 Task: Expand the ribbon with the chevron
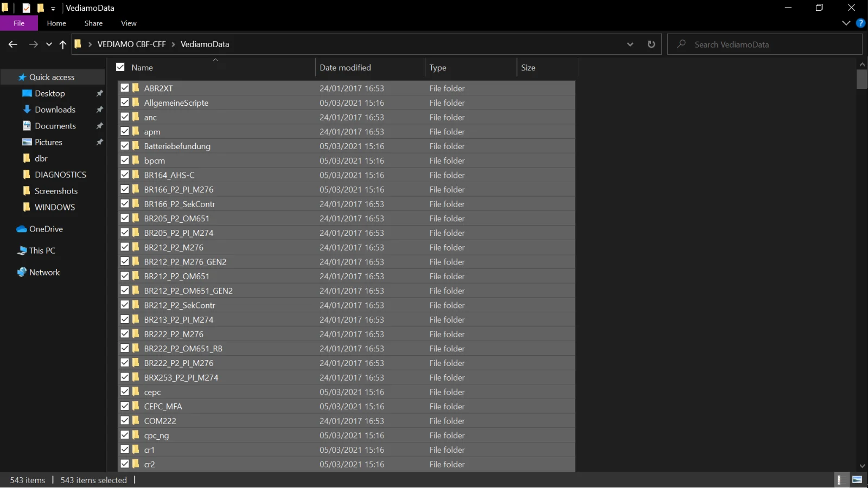846,23
